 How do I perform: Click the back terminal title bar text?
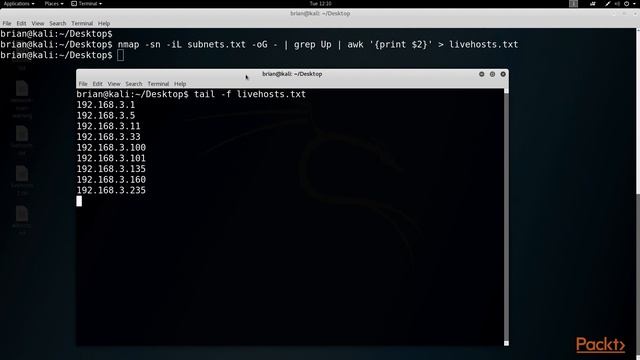(320, 13)
